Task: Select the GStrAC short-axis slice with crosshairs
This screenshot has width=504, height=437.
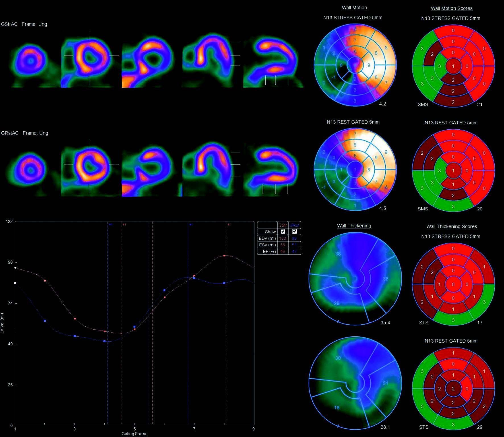Action: tap(90, 58)
